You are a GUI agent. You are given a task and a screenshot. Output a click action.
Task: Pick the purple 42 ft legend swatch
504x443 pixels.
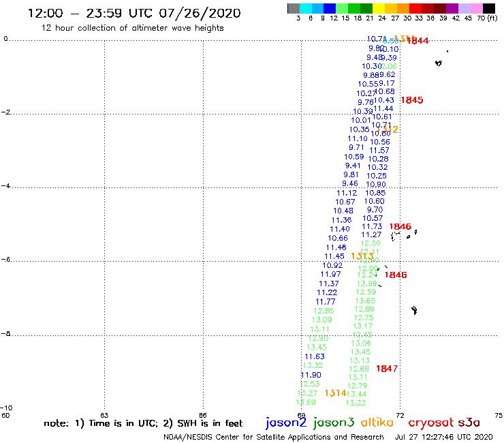pos(452,8)
